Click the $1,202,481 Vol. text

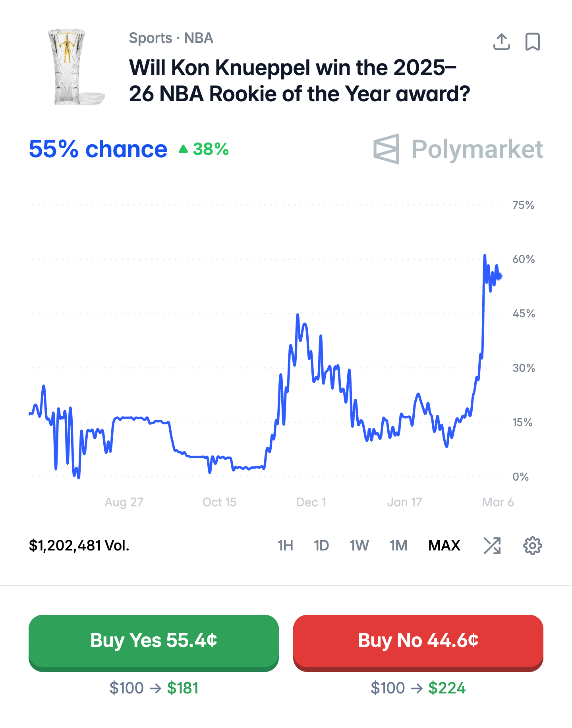(79, 546)
